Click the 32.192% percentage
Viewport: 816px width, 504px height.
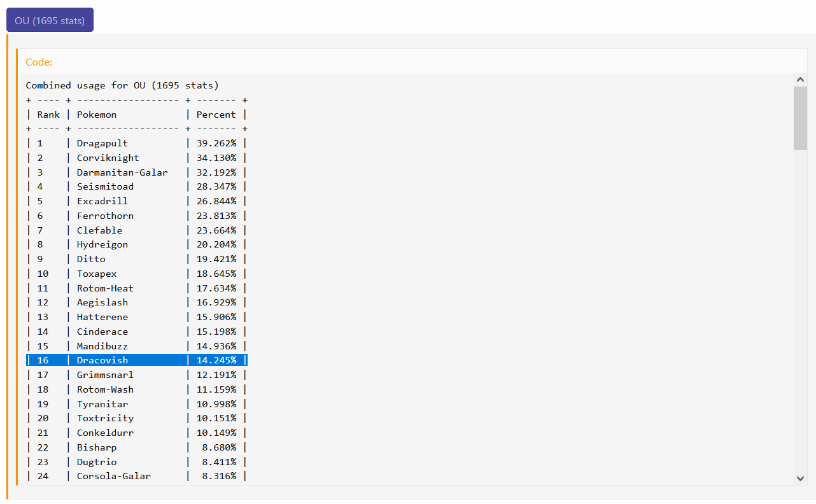[x=216, y=172]
